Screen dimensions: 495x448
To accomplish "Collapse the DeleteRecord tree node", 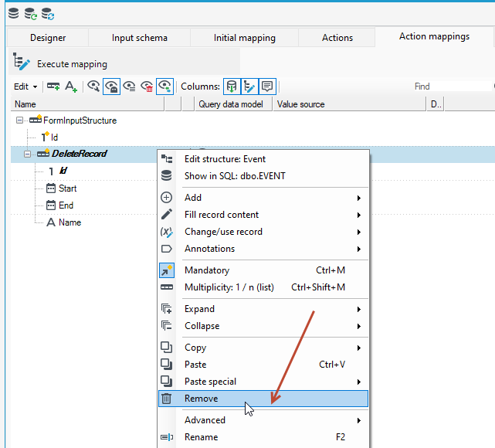I will (x=28, y=154).
